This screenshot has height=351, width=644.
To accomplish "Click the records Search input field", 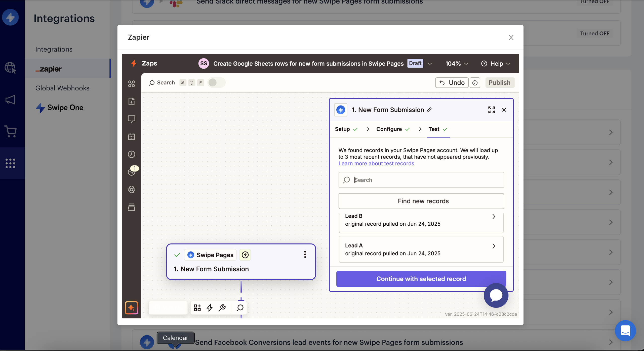I will [x=425, y=180].
